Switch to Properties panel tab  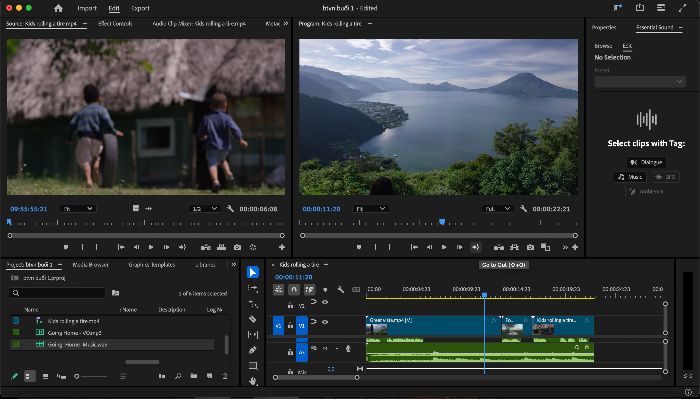(604, 27)
